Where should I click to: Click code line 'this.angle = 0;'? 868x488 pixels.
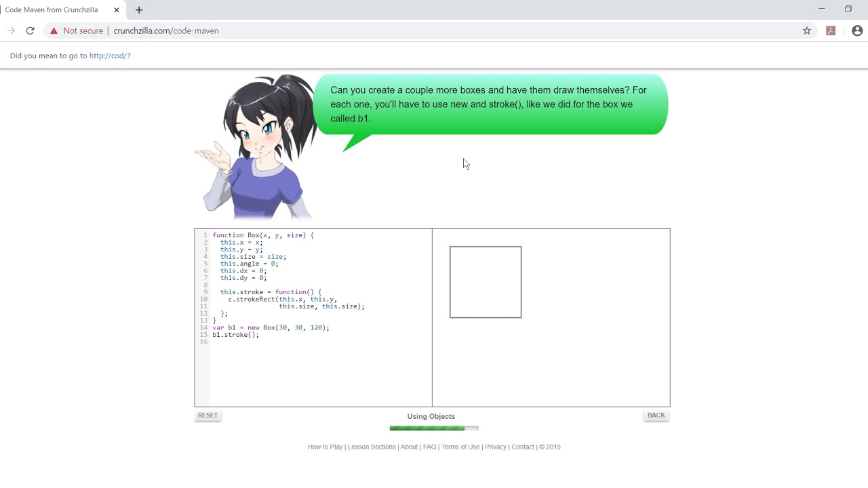pos(249,264)
